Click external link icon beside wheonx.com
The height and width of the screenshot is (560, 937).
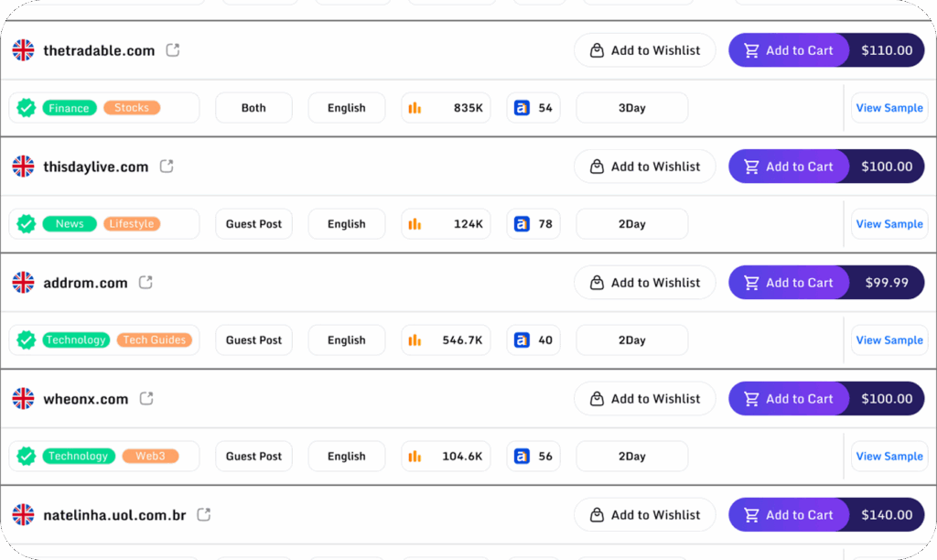(146, 399)
